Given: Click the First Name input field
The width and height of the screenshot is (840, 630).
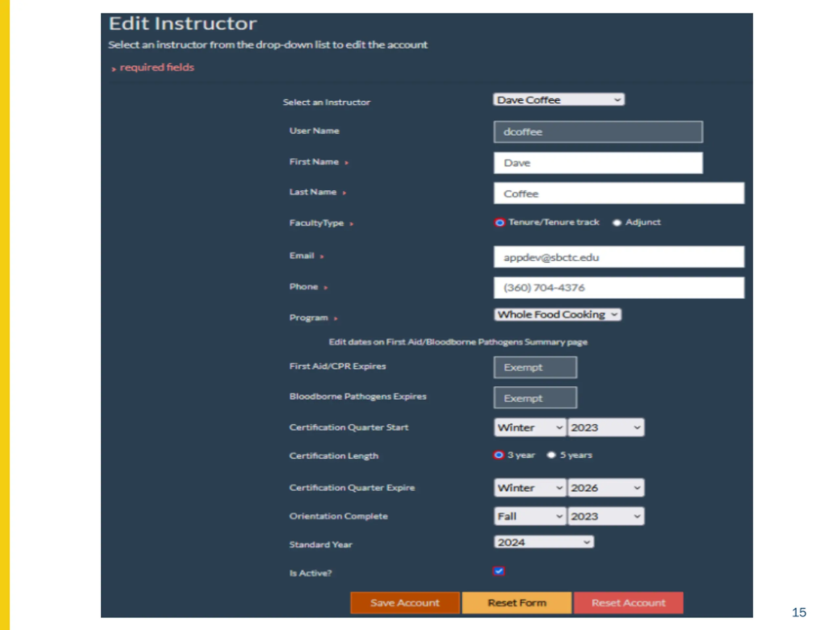Looking at the screenshot, I should click(598, 163).
